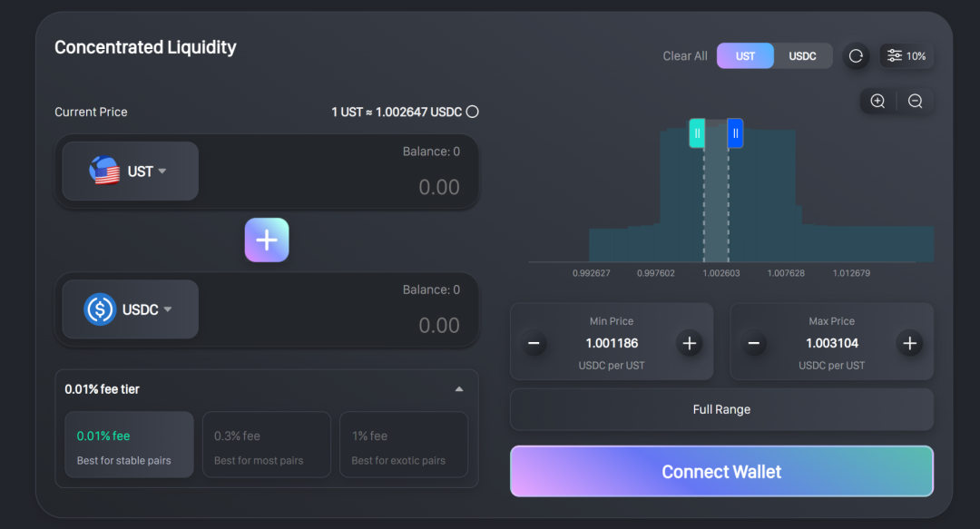Click the chart axis label 0.997602
Image resolution: width=980 pixels, height=529 pixels.
(656, 273)
